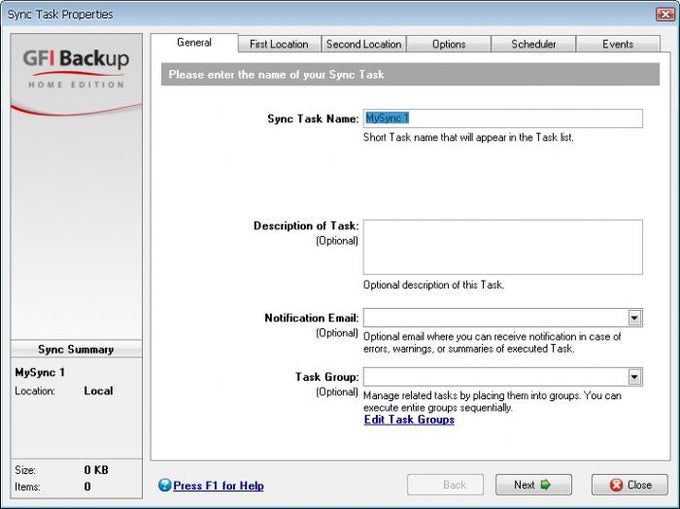The height and width of the screenshot is (509, 680).
Task: Click the blue help globe icon
Action: pos(165,485)
